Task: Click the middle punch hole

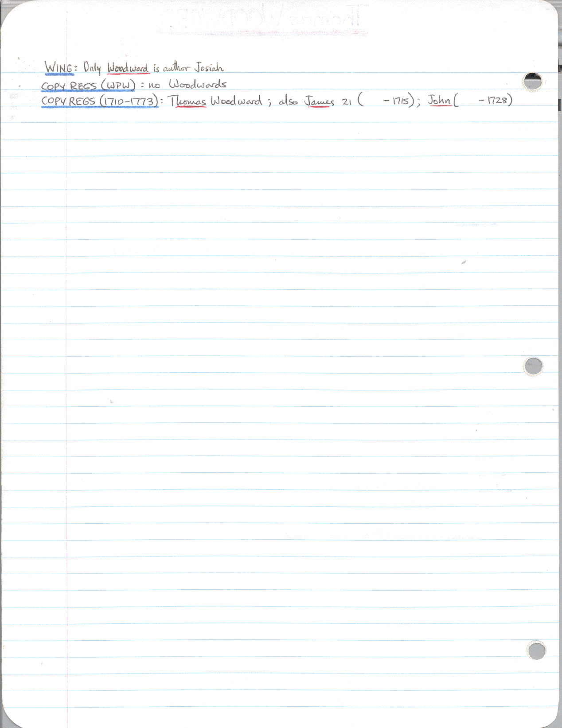Action: click(533, 366)
